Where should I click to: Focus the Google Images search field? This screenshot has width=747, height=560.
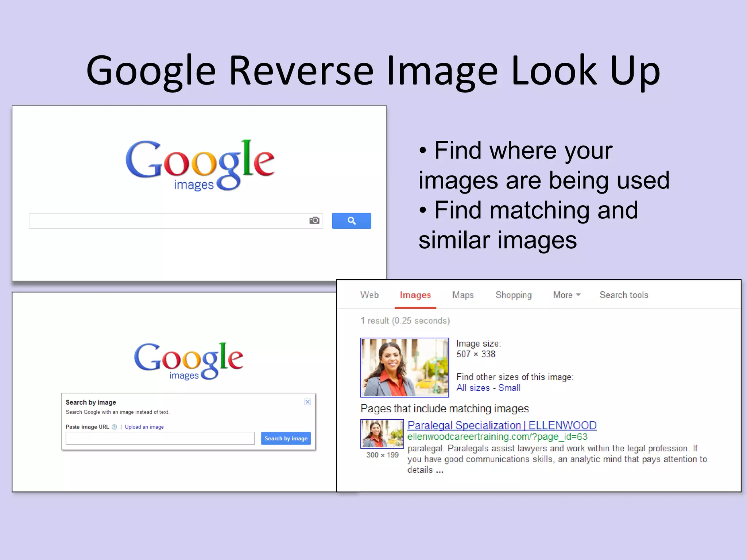tap(176, 221)
